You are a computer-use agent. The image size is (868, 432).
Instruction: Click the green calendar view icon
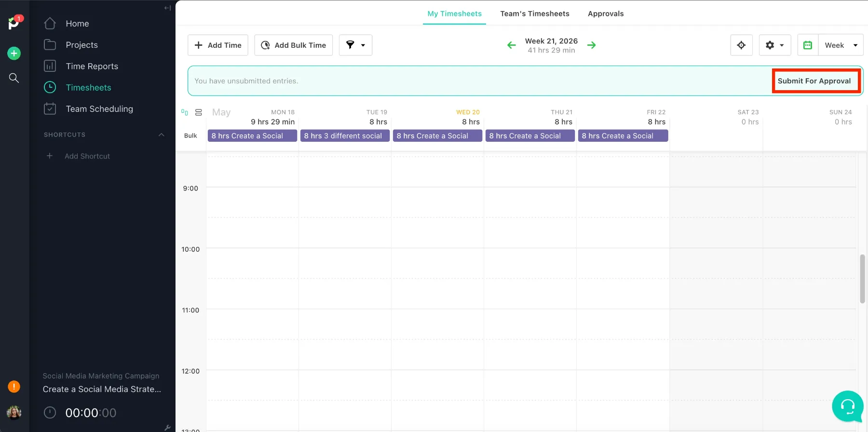click(x=808, y=45)
